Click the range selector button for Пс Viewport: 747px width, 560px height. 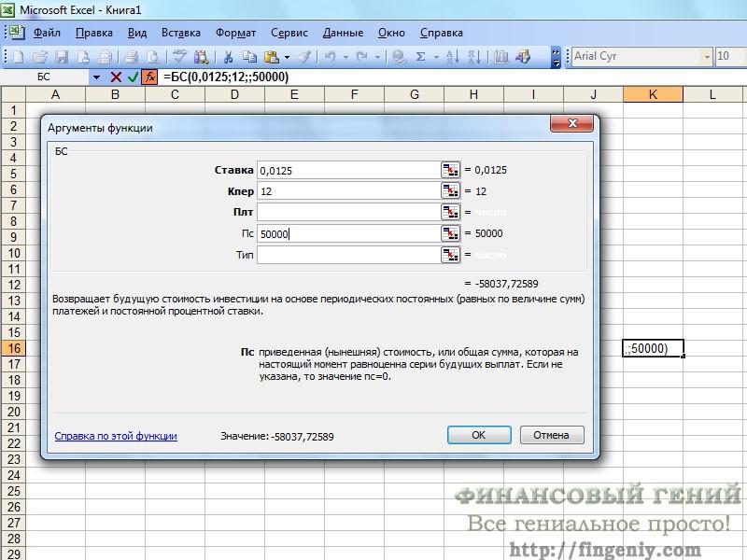pos(450,233)
